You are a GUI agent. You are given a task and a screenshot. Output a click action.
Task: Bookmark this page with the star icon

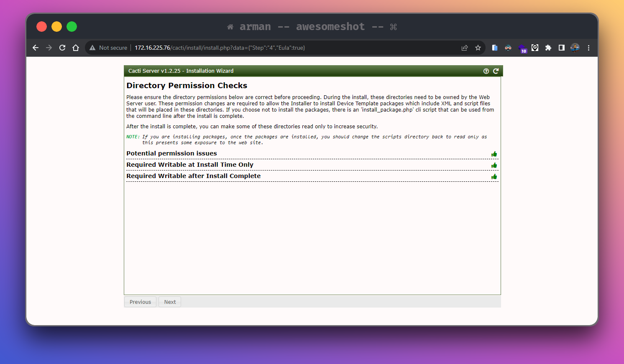click(478, 48)
